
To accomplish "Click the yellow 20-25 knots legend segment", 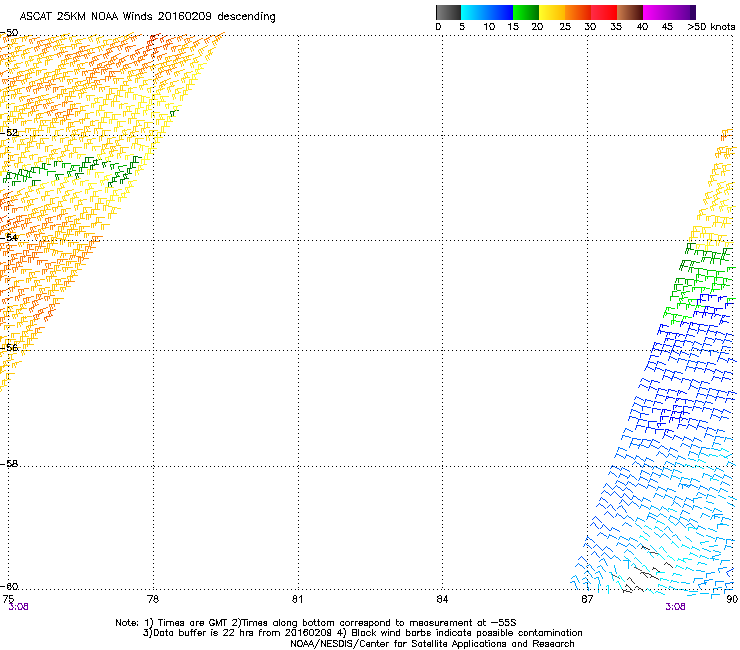I will (x=552, y=12).
